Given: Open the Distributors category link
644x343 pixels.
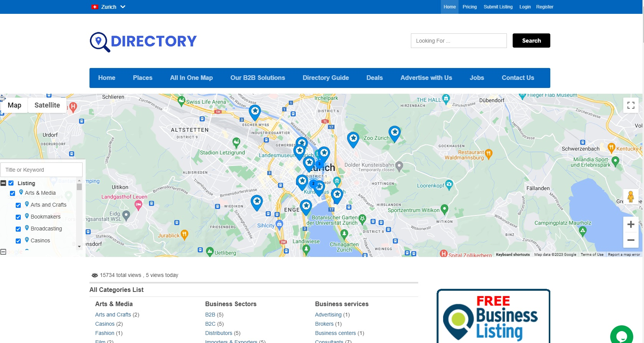Looking at the screenshot, I should [219, 333].
